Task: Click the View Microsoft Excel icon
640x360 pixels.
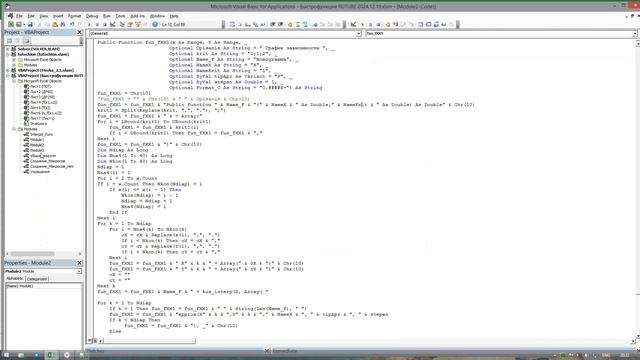Action: coord(11,24)
